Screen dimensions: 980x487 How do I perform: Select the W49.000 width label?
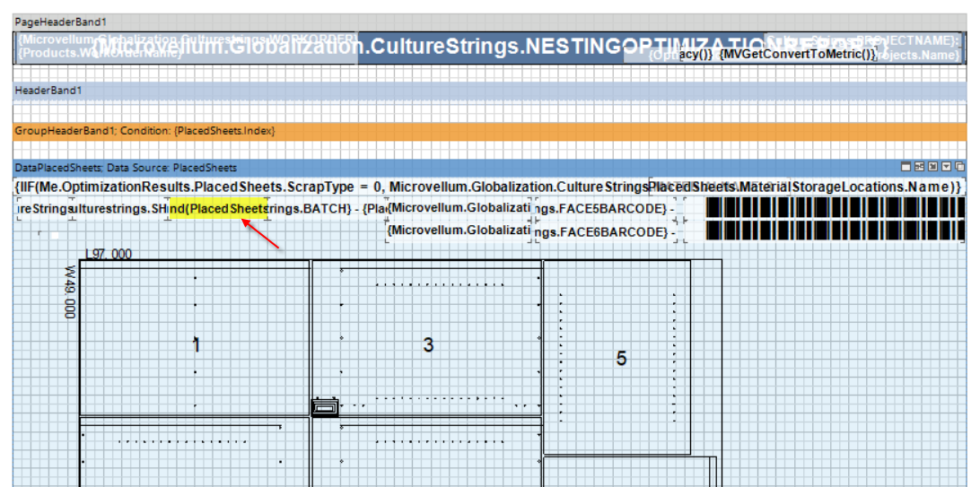click(x=69, y=292)
